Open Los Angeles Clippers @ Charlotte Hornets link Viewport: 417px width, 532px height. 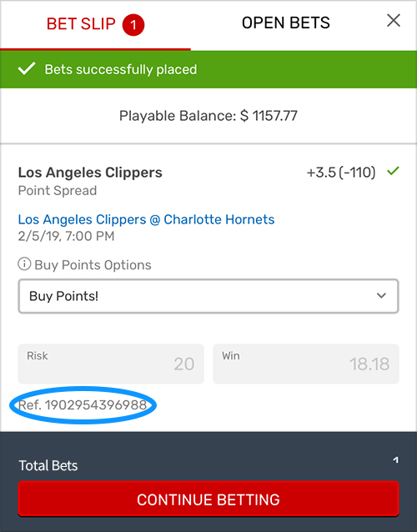pos(146,219)
